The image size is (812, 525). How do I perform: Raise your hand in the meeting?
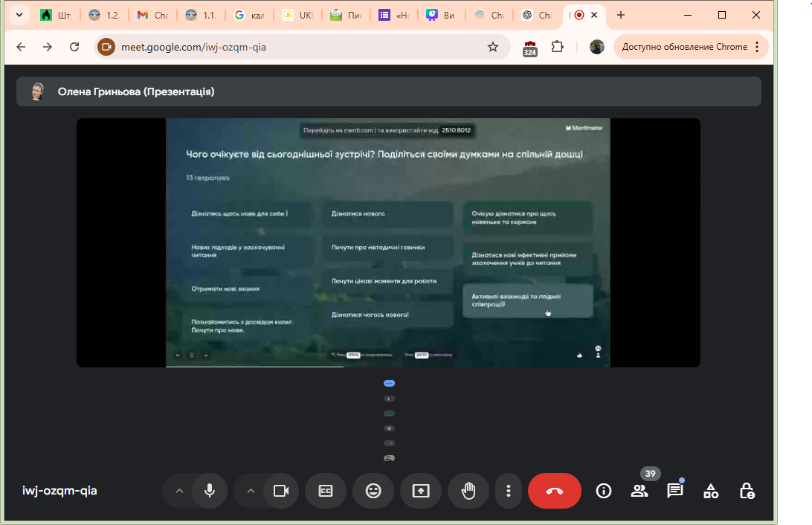tap(468, 491)
